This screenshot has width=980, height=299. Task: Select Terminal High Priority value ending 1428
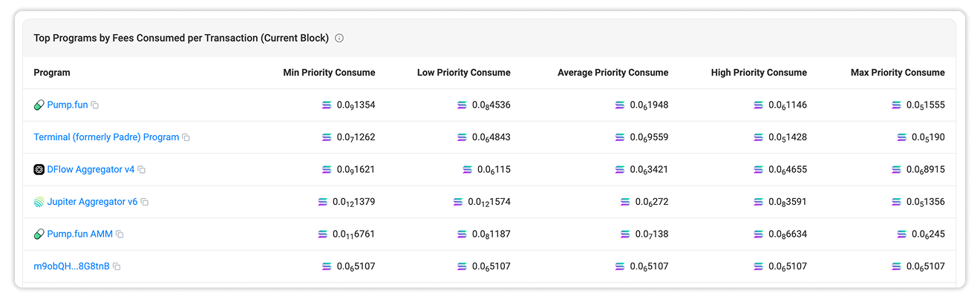[788, 137]
